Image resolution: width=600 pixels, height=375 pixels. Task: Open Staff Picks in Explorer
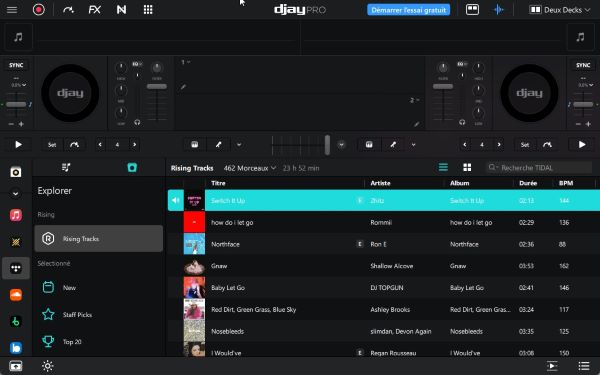[x=99, y=315]
